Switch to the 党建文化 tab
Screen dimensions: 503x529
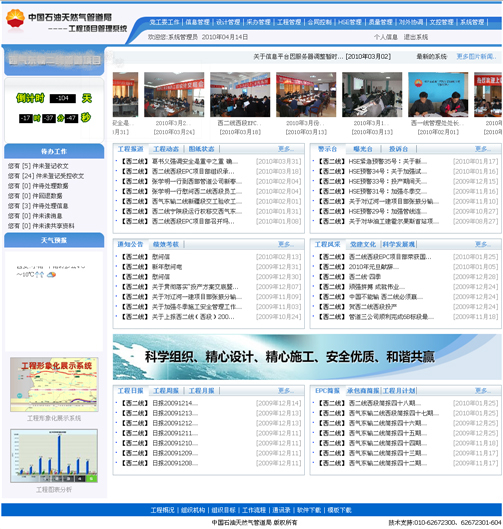click(x=363, y=244)
